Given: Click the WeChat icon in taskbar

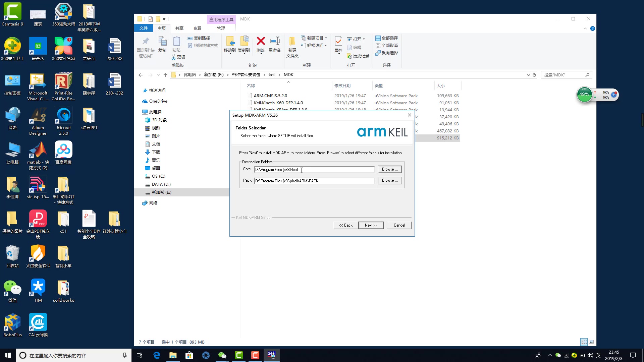Looking at the screenshot, I should coord(222,355).
